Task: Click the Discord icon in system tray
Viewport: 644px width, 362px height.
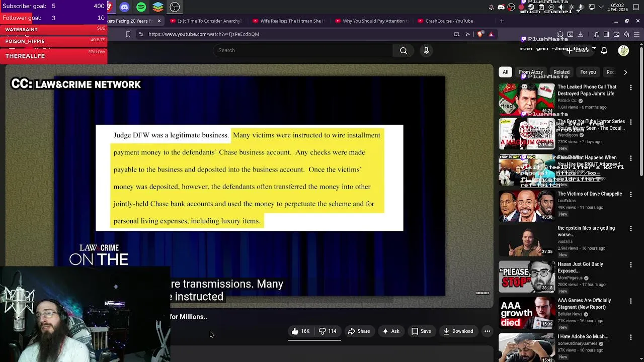Action: click(501, 7)
